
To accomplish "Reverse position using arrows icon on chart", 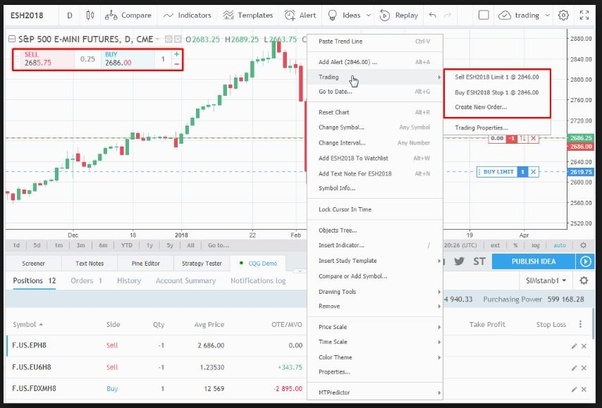I will point(523,138).
